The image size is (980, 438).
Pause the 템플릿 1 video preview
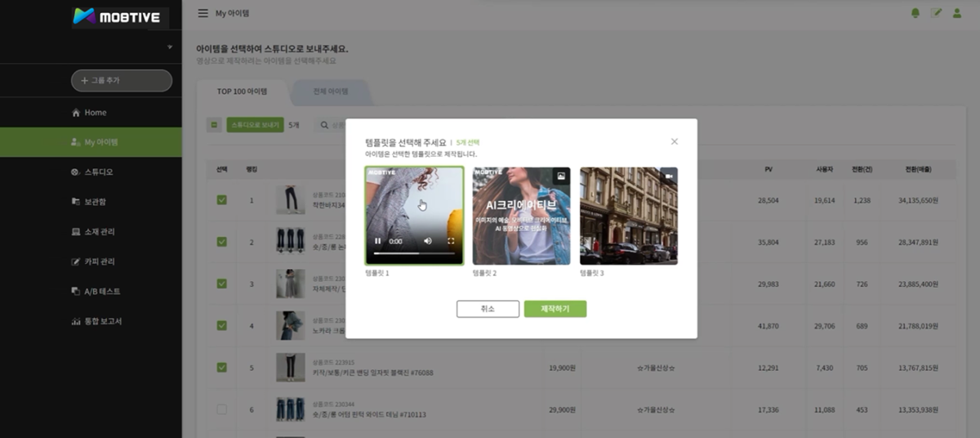coord(377,241)
